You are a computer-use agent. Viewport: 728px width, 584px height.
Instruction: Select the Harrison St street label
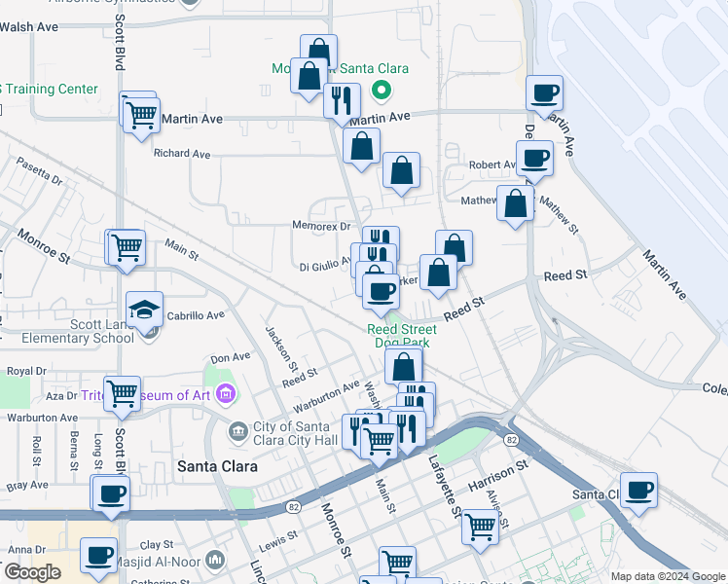pos(498,475)
